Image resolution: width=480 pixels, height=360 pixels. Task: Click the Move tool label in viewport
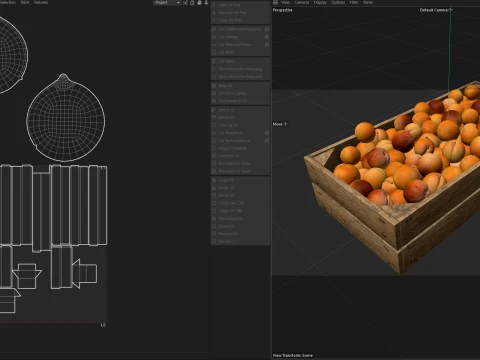click(x=278, y=124)
